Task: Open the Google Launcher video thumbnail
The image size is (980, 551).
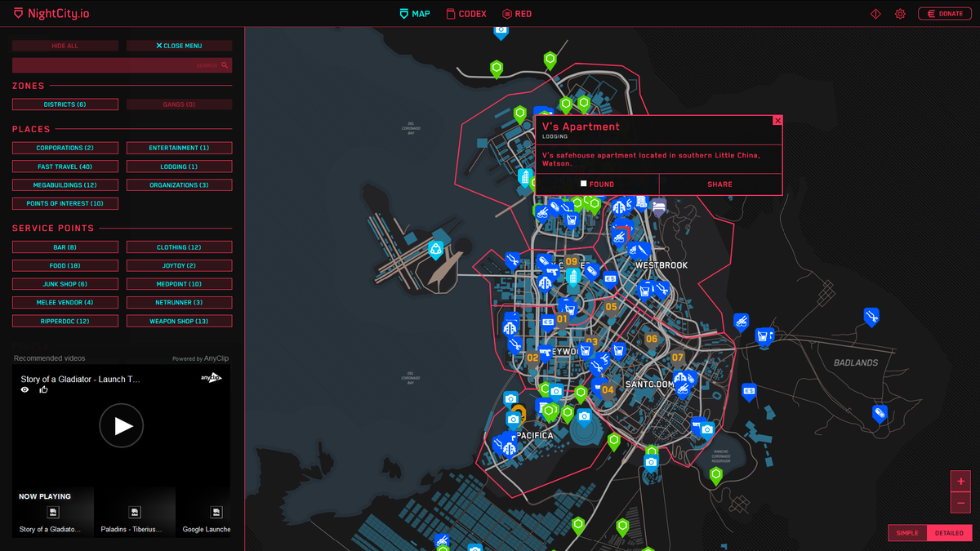Action: click(x=204, y=512)
